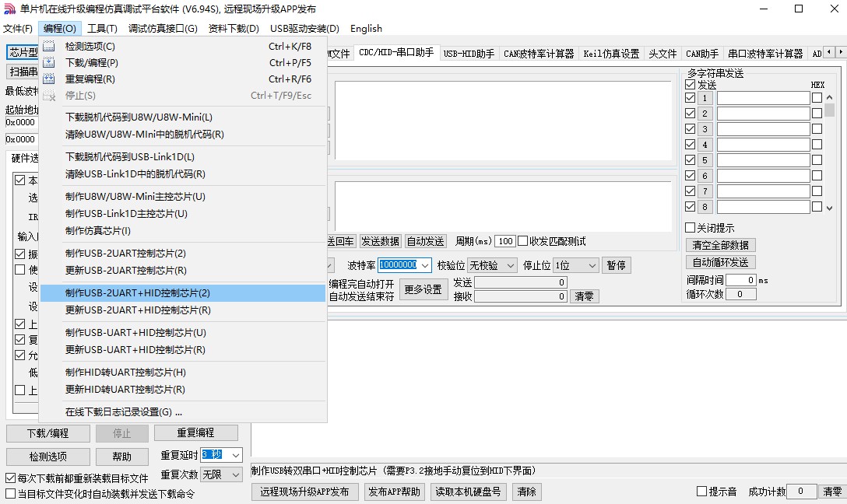This screenshot has height=504, width=847.
Task: Click the 检测选项 menu icon
Action: point(48,47)
